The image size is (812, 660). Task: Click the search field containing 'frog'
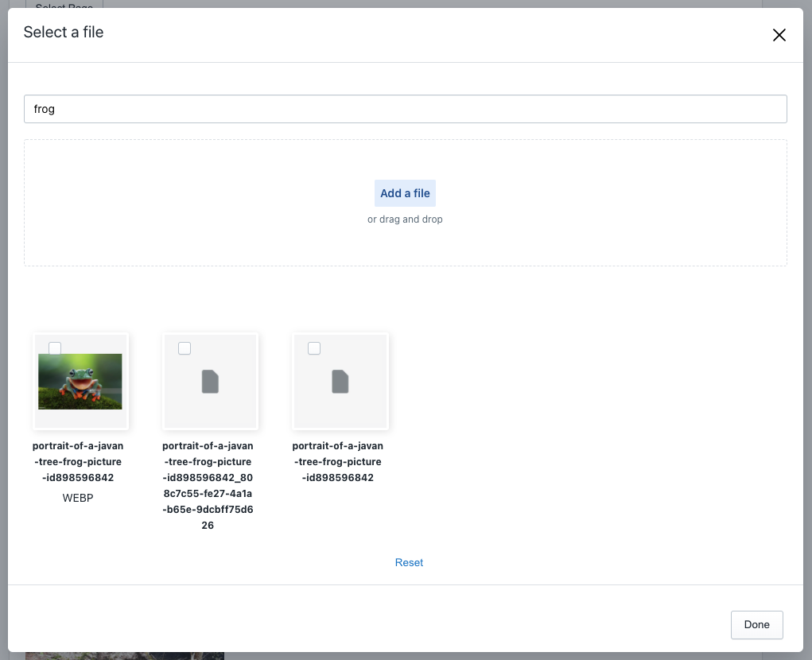(406, 109)
